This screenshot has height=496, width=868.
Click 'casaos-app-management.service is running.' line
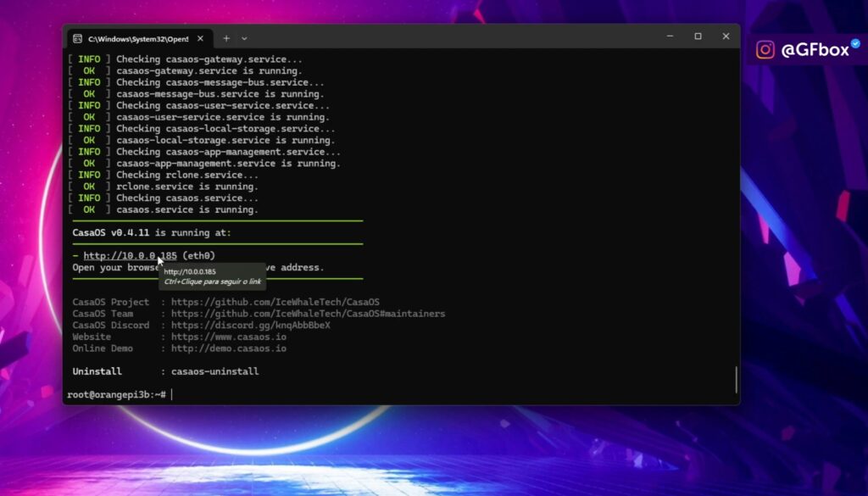(229, 164)
